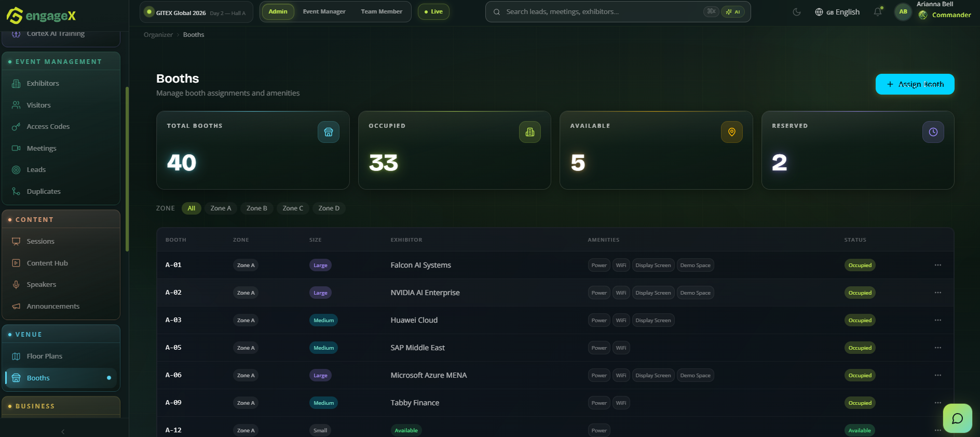
Task: Open the English language selector
Action: click(837, 12)
